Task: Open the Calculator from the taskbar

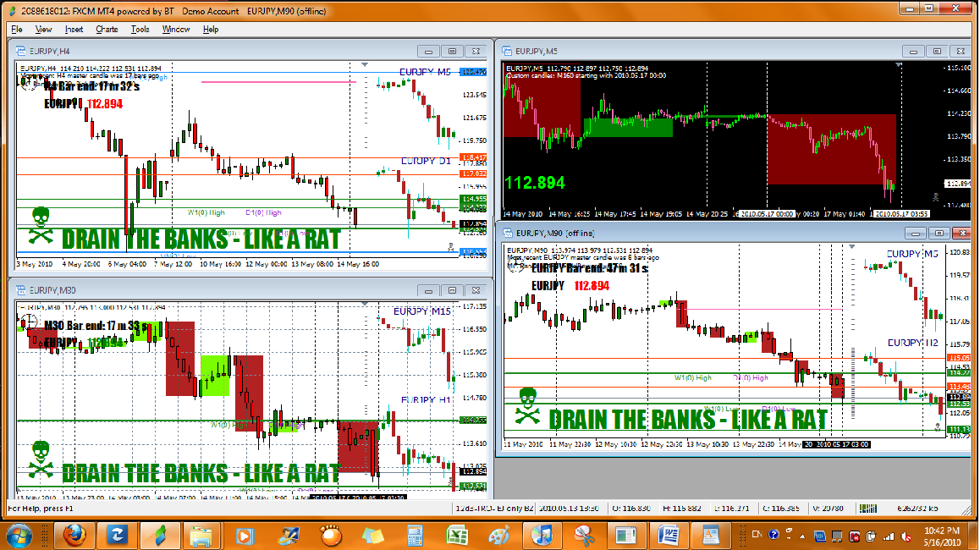Action: [x=415, y=536]
